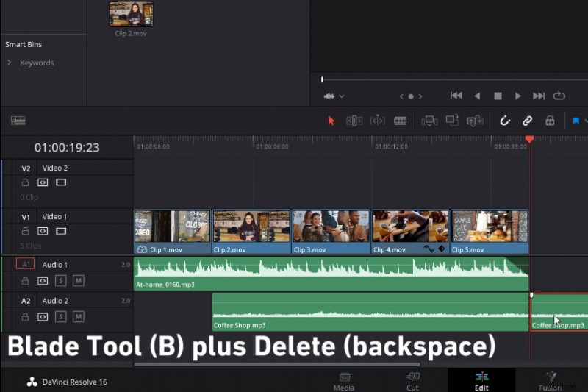Select the Blade Edit Mode tool
This screenshot has width=588, height=392.
[400, 121]
